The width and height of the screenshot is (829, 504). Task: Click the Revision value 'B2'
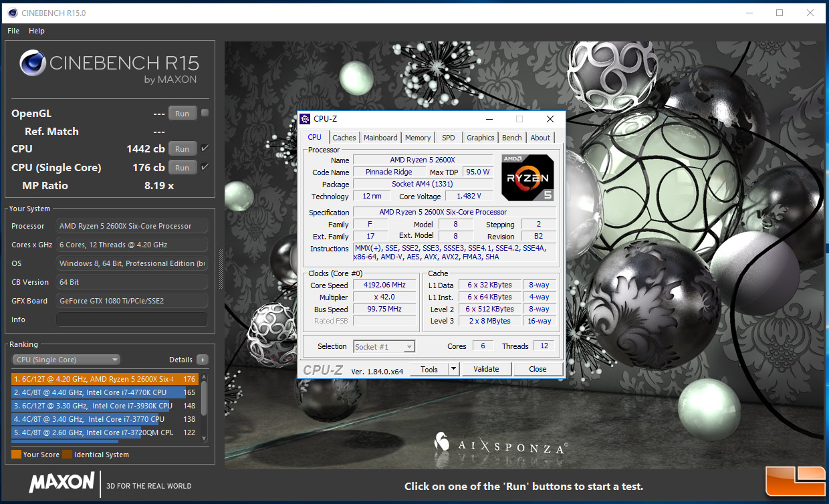tap(538, 237)
